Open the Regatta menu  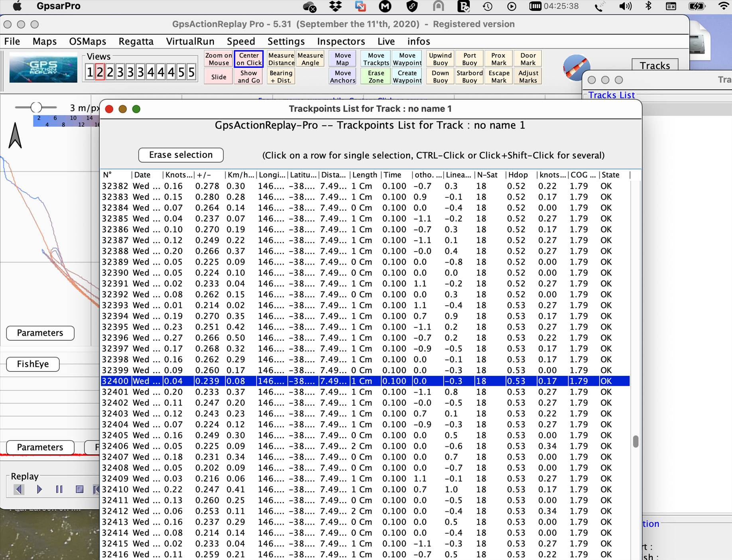pyautogui.click(x=136, y=41)
